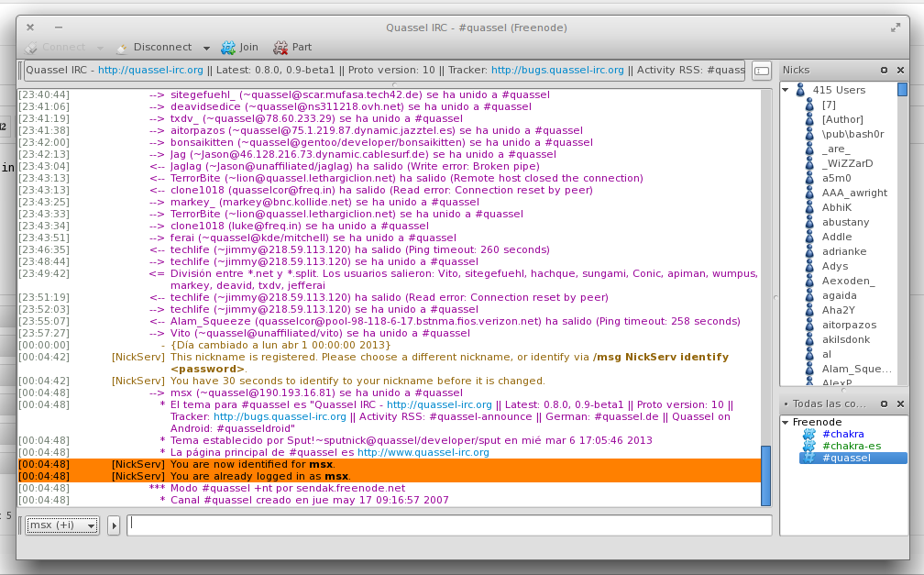Select user \pub\bash0r in nick list

click(x=852, y=135)
